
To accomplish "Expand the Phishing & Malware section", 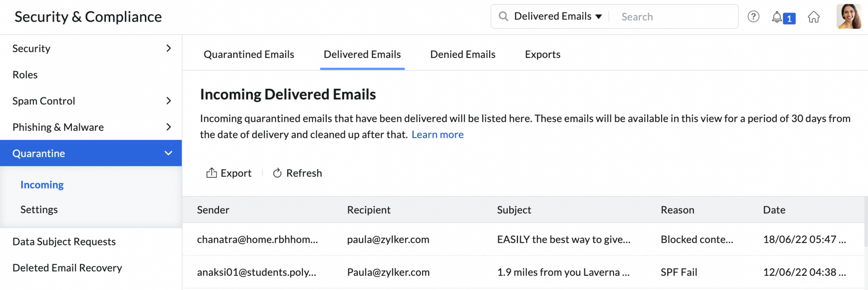I will (168, 127).
